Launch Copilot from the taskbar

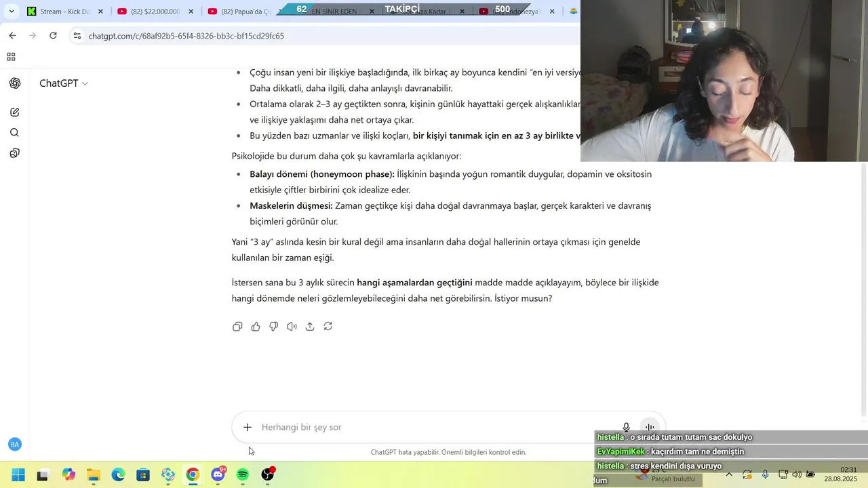[x=68, y=475]
